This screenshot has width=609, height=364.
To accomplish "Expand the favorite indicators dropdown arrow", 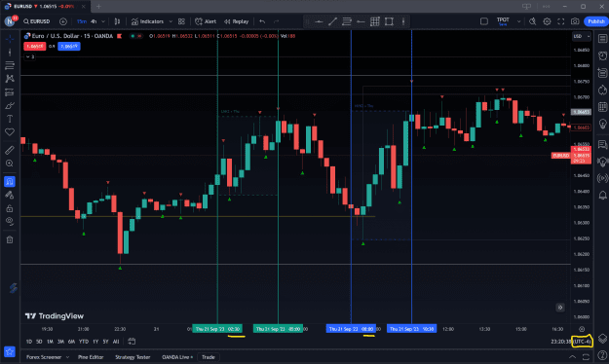I will (171, 21).
